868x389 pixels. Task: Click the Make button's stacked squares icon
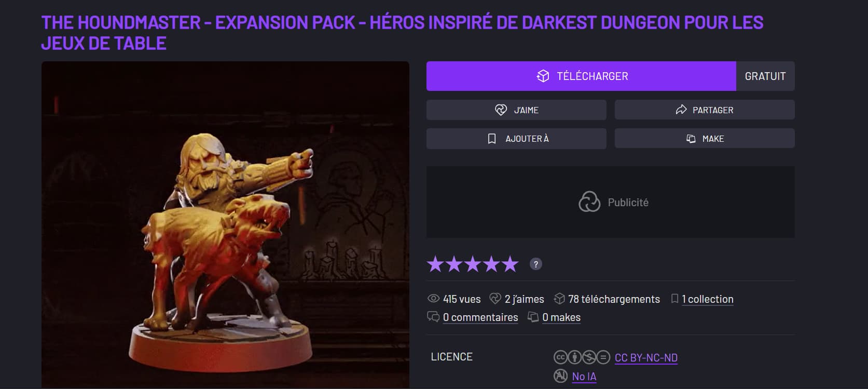691,139
